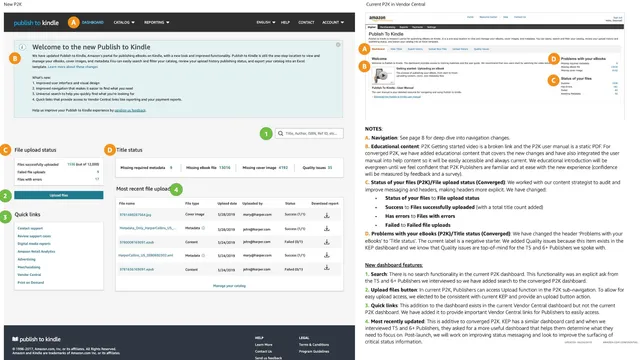Screen dimensions: 640x360
Task: Open the Review support cases quick link
Action: pos(34,236)
